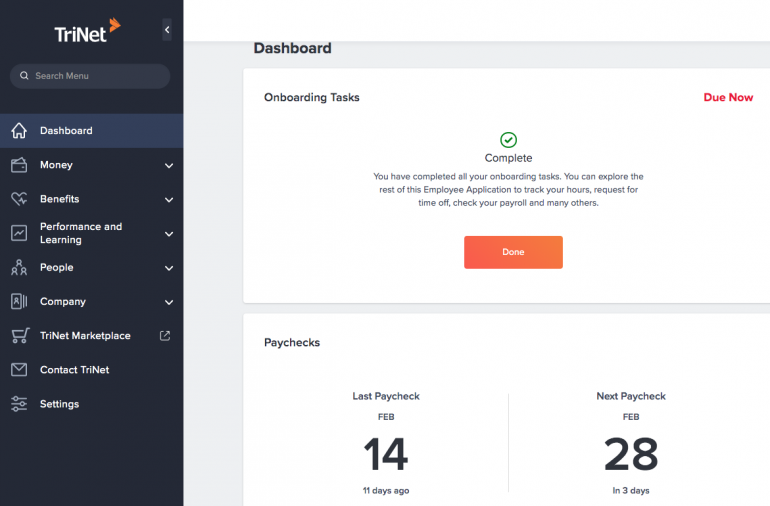Focus the Search Menu field
Screen dimensions: 770x506
pyautogui.click(x=91, y=76)
